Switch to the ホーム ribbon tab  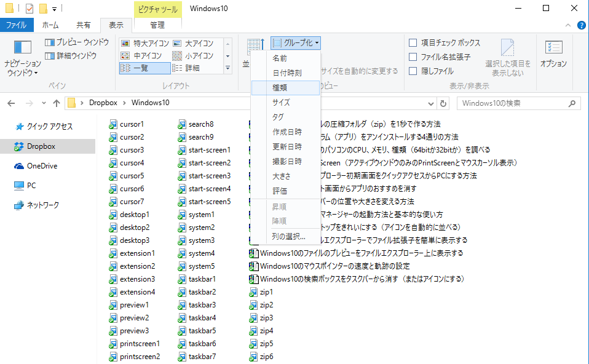50,25
